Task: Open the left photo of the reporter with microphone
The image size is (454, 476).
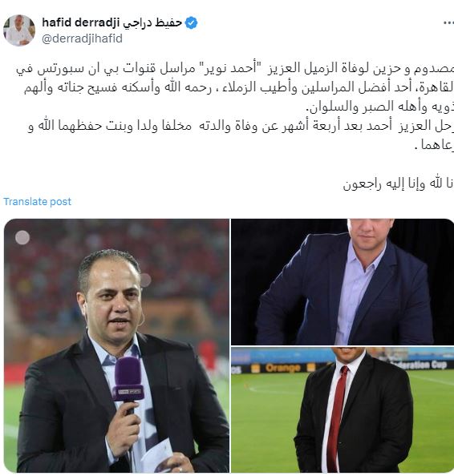Action: (x=116, y=345)
